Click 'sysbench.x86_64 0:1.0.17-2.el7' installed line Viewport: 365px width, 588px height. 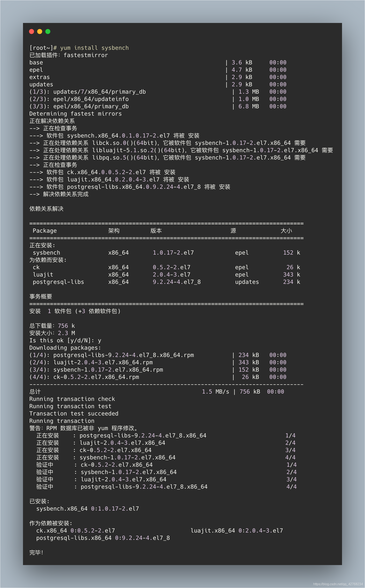[x=88, y=509]
